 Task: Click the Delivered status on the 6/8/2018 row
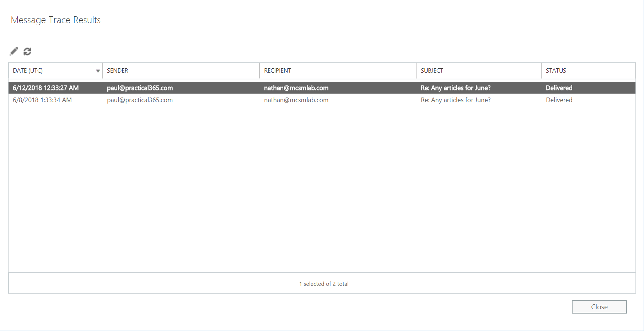(x=559, y=100)
